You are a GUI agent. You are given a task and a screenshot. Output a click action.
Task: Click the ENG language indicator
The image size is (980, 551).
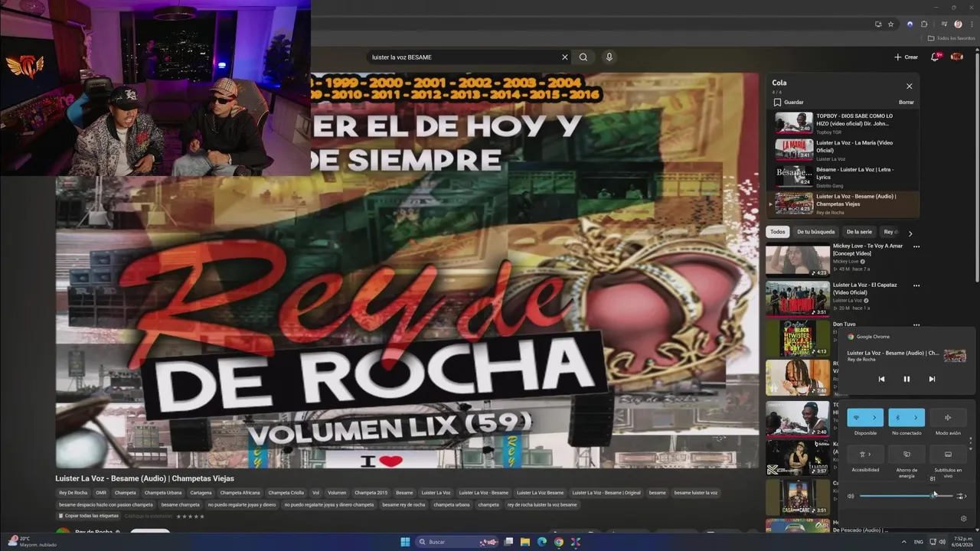tap(918, 542)
